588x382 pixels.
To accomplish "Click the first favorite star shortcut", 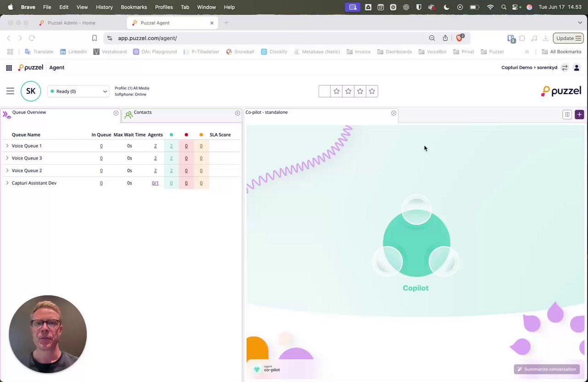I will (337, 91).
